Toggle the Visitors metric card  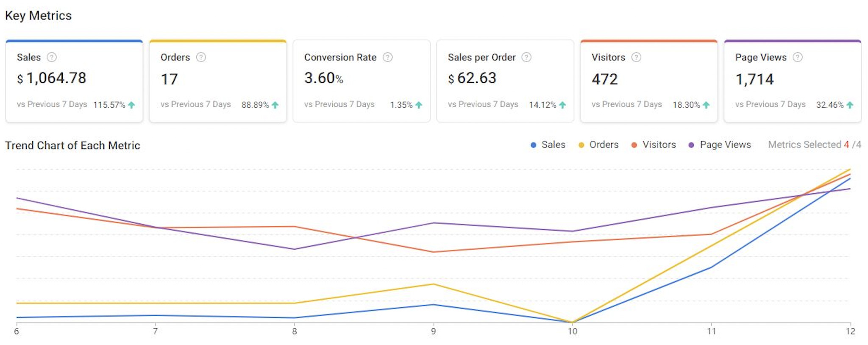649,81
